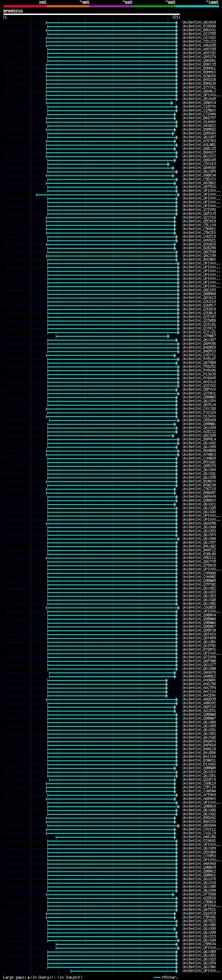Click the UniRef100_A7PWR7 label

pos(199,336)
